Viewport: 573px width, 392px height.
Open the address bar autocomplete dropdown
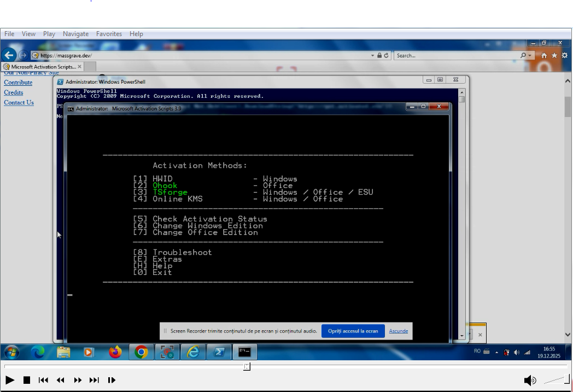point(372,55)
